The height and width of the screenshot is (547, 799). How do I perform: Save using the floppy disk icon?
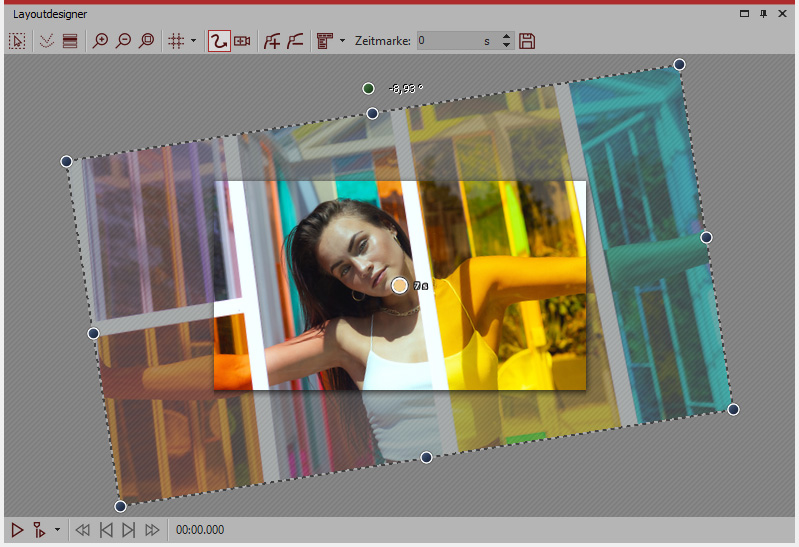point(528,41)
